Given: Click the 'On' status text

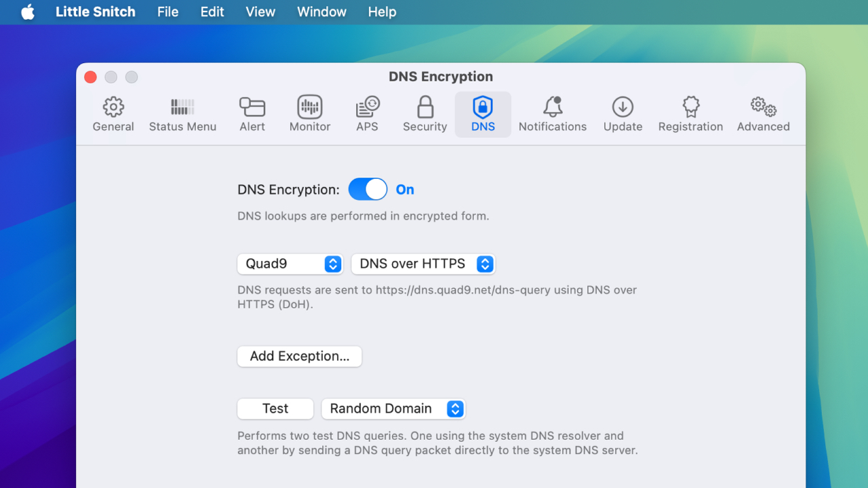Looking at the screenshot, I should click(x=405, y=190).
